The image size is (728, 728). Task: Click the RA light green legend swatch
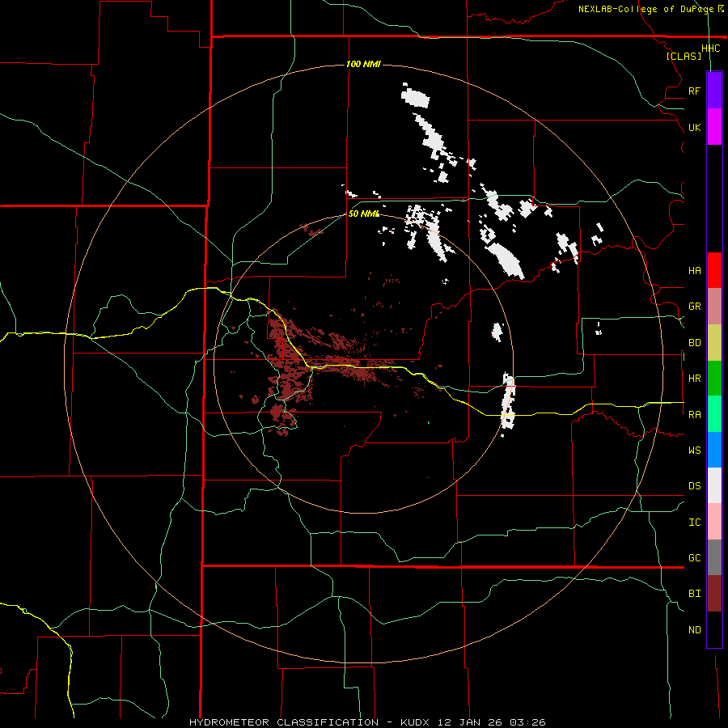[x=714, y=414]
